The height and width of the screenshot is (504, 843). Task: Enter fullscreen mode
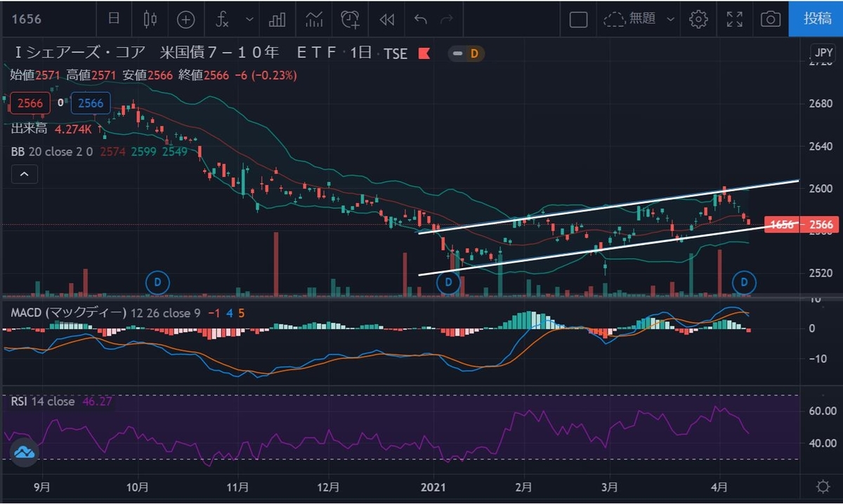(x=734, y=19)
